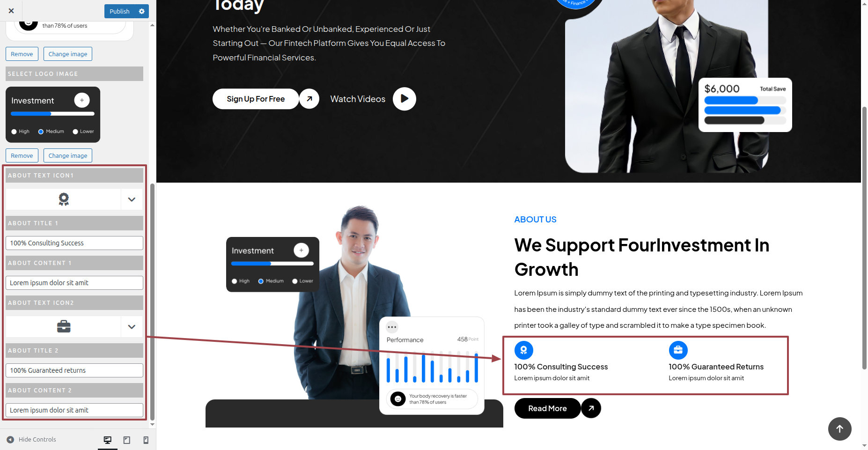Click the Hide Controls collapse arrow
Image resolution: width=868 pixels, height=450 pixels.
coord(10,440)
